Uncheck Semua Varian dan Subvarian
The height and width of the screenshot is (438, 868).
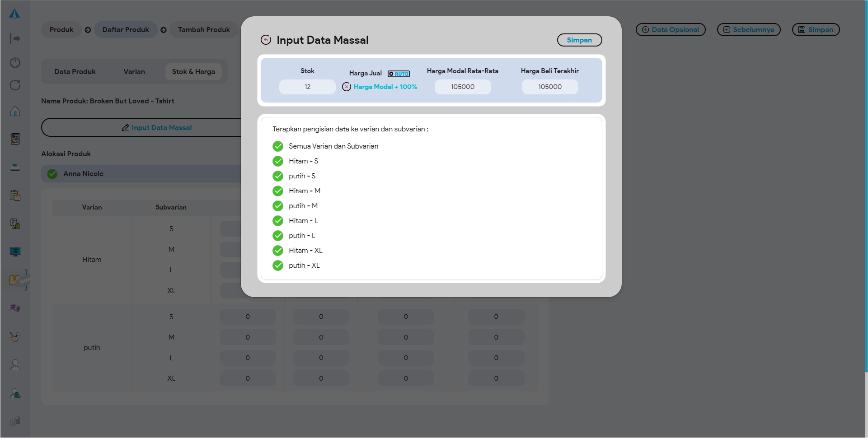click(278, 146)
